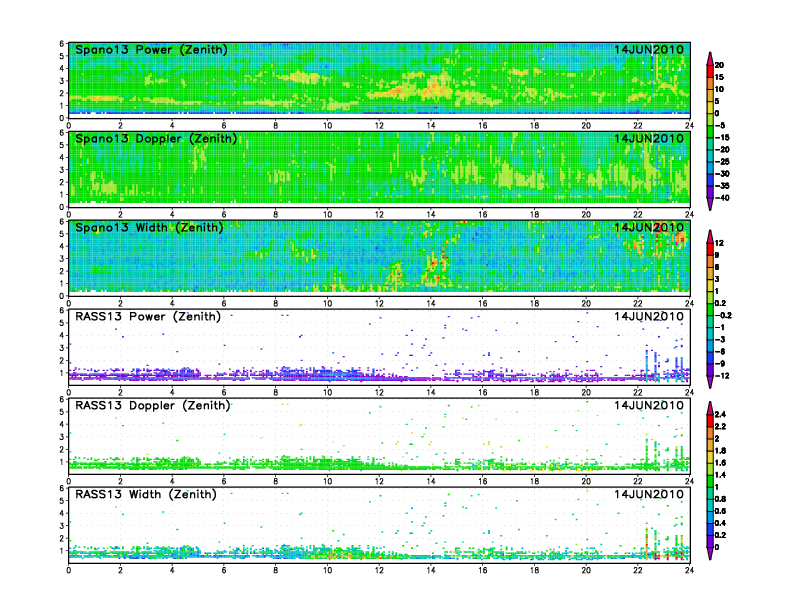Click the '2.4' colorbar value label

click(x=720, y=415)
